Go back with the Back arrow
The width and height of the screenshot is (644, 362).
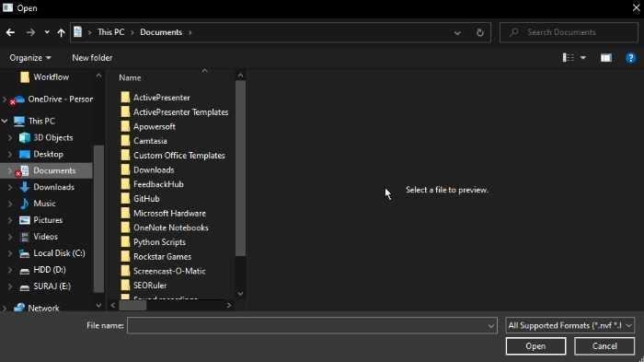click(x=10, y=32)
